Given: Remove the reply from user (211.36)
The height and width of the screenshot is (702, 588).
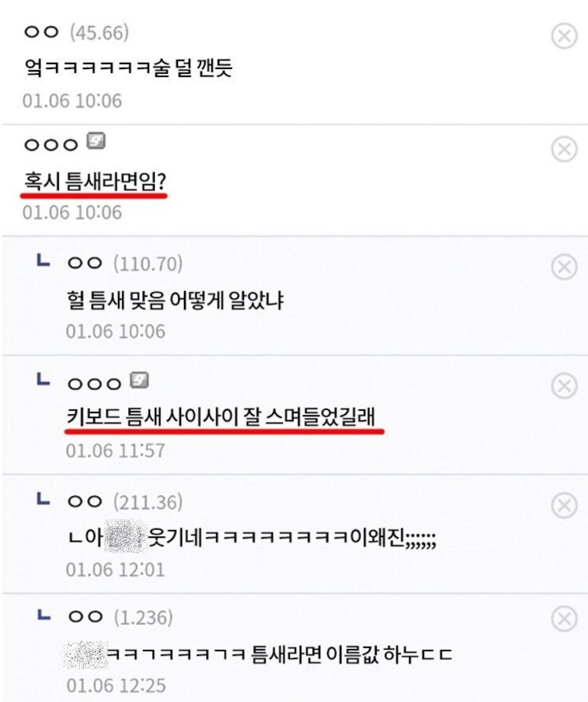Looking at the screenshot, I should [564, 505].
